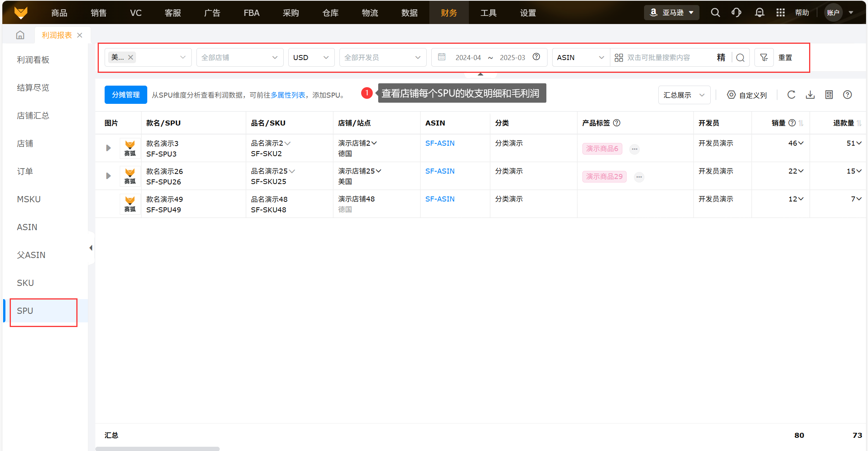This screenshot has width=868, height=451.
Task: Select MSKU in the left sidebar
Action: 29,200
